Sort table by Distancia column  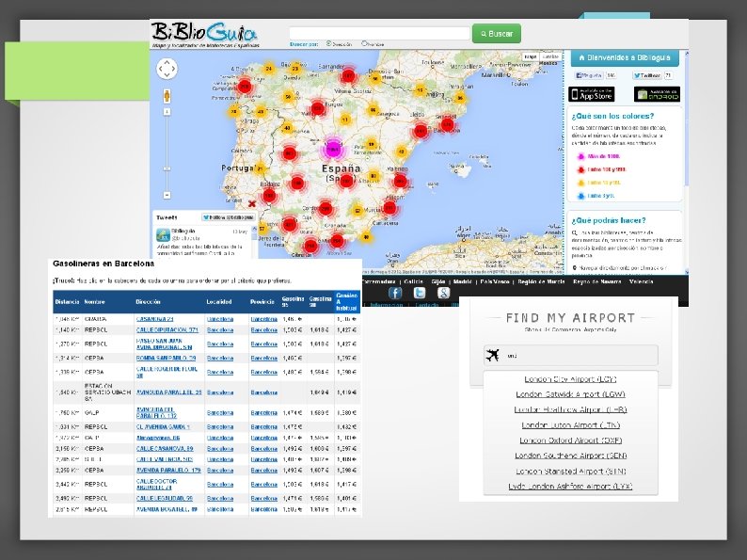pos(67,302)
